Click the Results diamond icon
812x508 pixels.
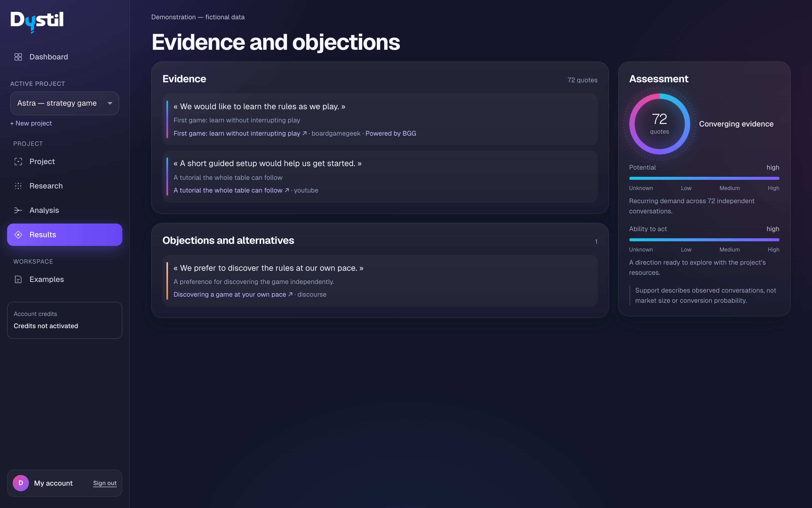[18, 234]
